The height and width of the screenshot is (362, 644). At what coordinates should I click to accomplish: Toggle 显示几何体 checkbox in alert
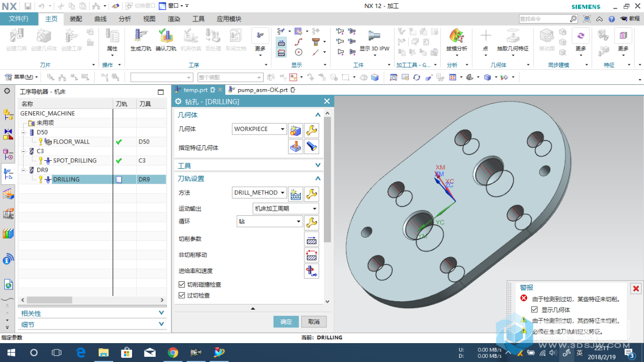click(x=534, y=310)
